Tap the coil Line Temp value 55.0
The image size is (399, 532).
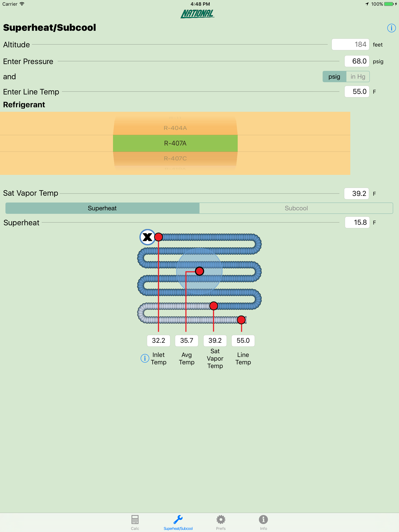[243, 341]
